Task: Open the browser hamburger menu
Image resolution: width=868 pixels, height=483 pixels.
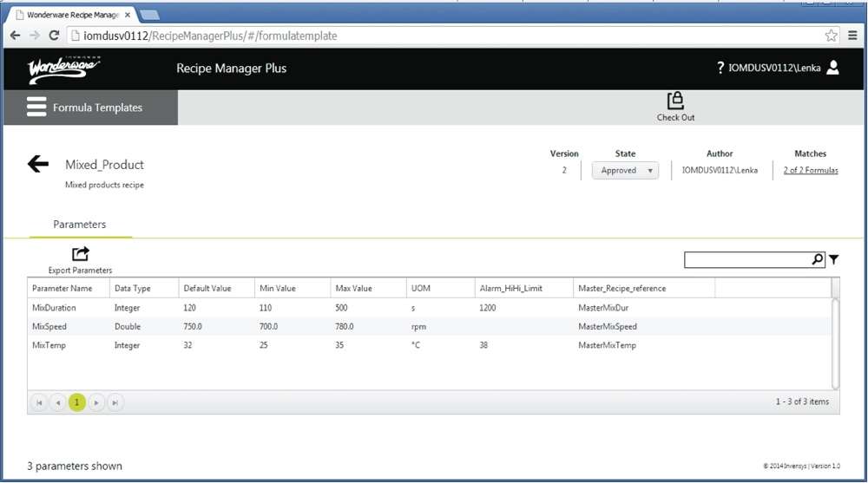Action: point(852,36)
